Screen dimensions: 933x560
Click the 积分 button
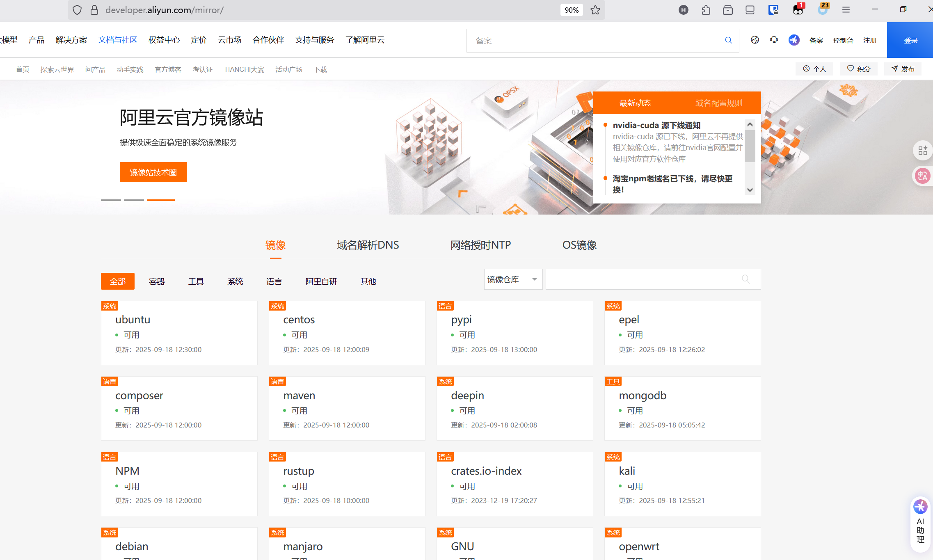[x=859, y=69]
